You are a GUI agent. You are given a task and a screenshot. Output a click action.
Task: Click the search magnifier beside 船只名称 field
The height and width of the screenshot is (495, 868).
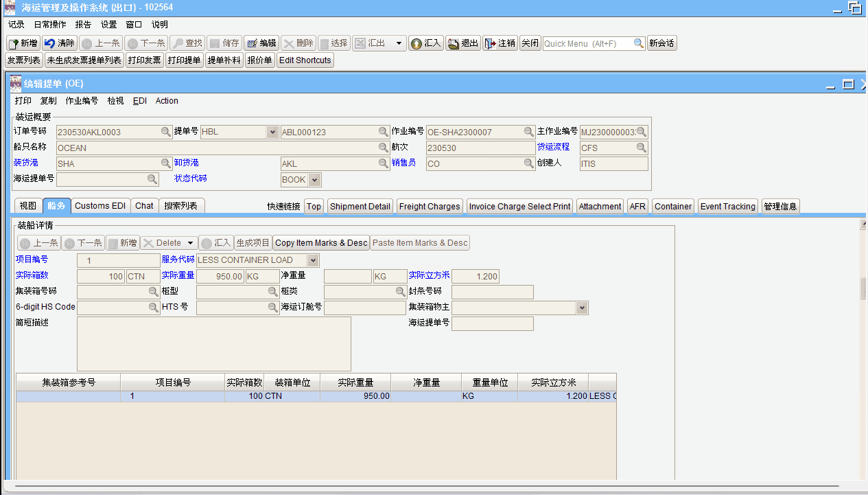tap(384, 148)
